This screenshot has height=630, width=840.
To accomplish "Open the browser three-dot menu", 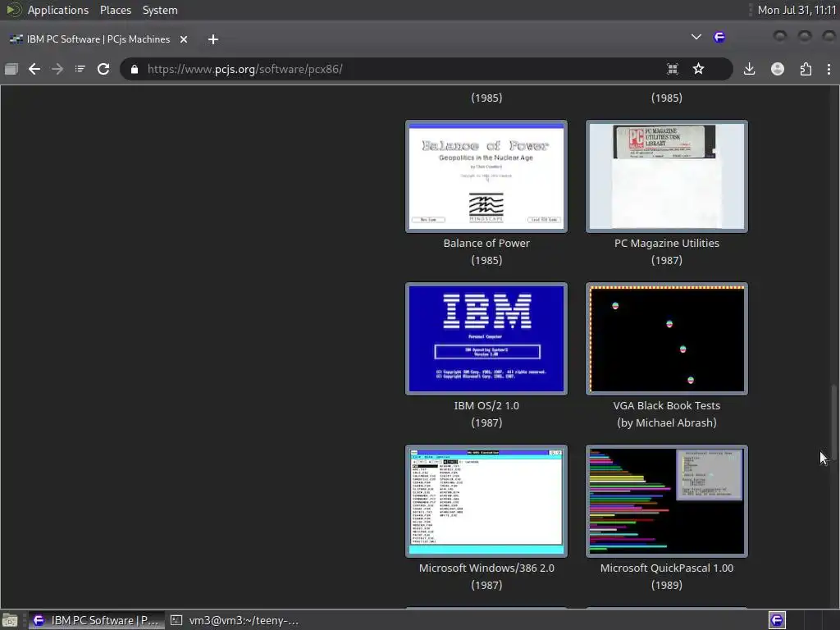I will click(829, 69).
